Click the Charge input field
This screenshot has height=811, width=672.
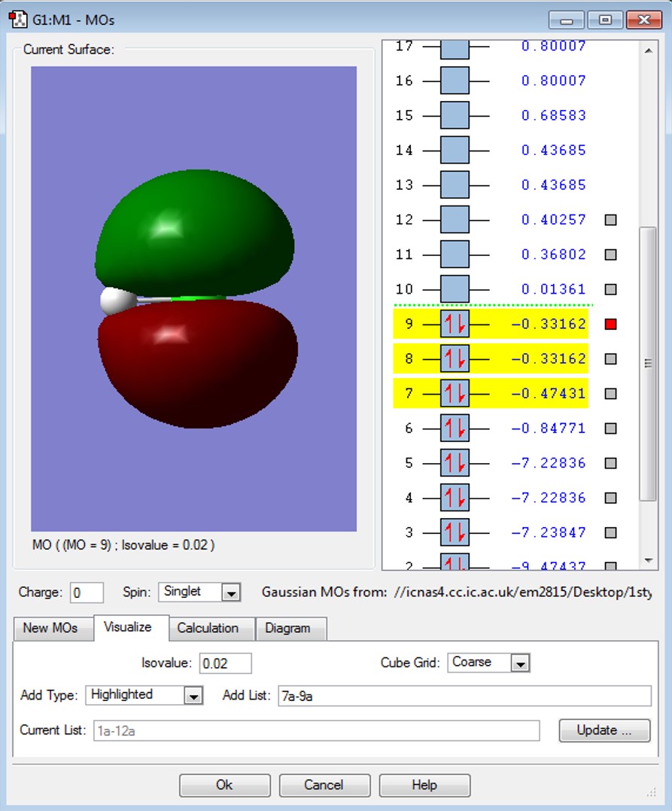coord(87,593)
